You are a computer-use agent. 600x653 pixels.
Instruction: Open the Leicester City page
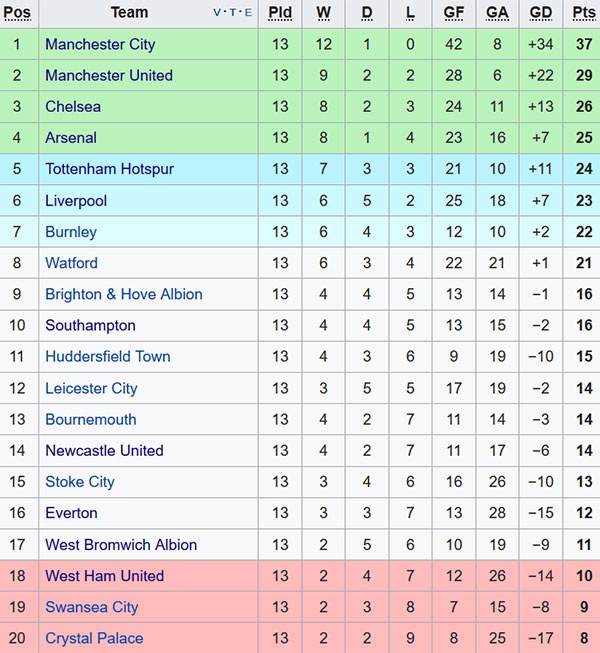click(91, 388)
